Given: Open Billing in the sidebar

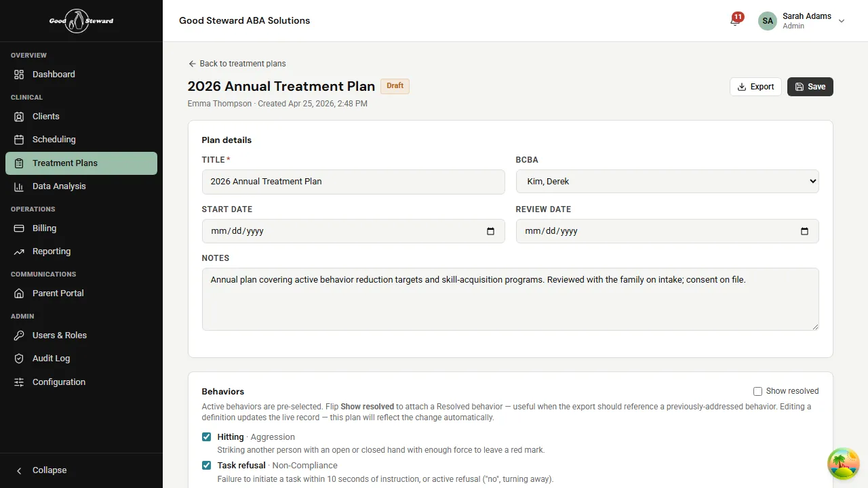Looking at the screenshot, I should pos(44,228).
